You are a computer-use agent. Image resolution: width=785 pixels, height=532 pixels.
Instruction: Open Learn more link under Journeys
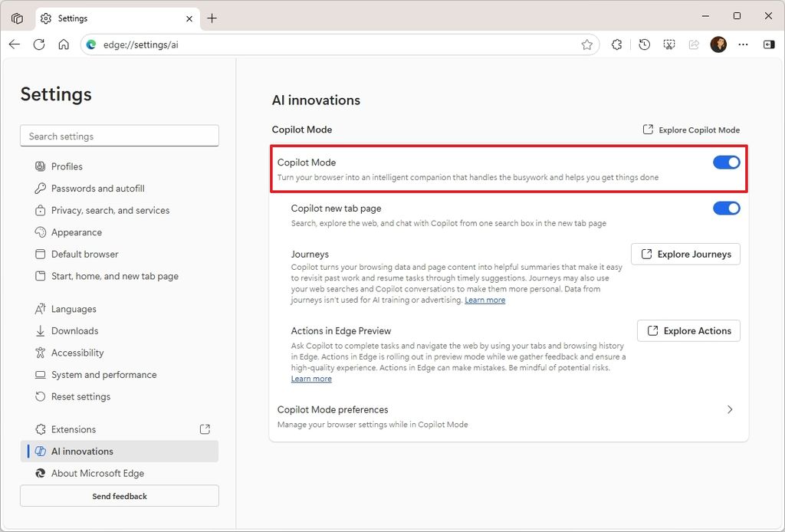coord(484,300)
